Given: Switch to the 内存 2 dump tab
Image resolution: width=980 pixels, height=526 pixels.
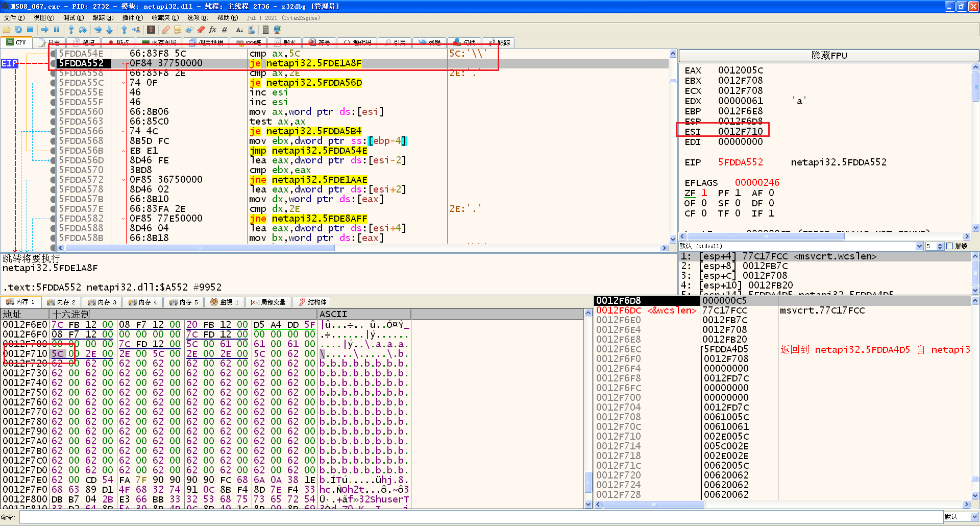Looking at the screenshot, I should tap(61, 302).
